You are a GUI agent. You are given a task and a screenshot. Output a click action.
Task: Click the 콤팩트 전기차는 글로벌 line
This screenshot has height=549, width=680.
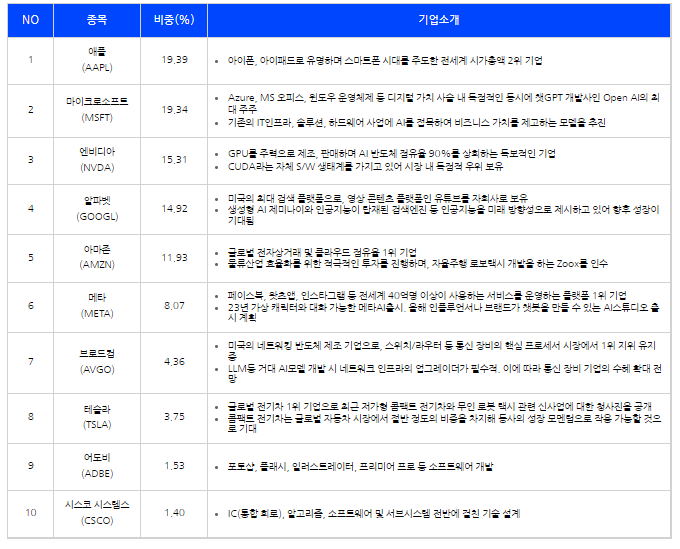[445, 423]
